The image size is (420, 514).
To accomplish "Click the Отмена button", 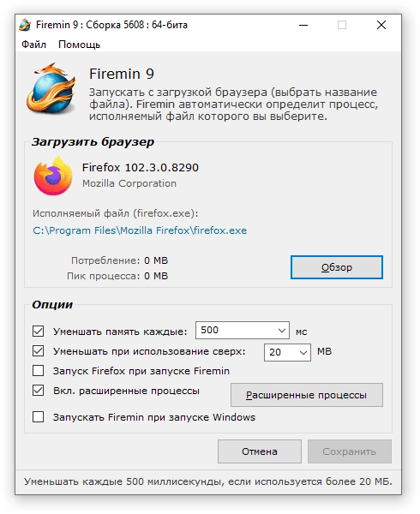I will pos(260,451).
